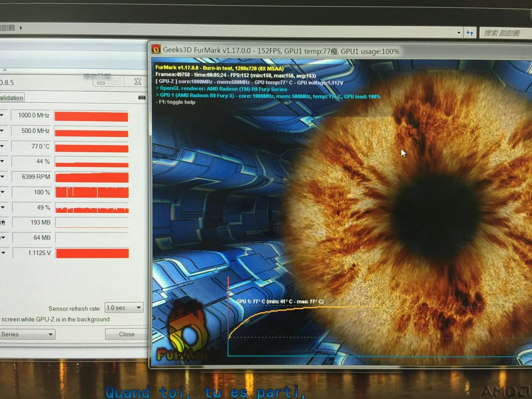The height and width of the screenshot is (399, 532).
Task: Focus the Explorer search field 搜索 甜甜圈
Action: (x=505, y=33)
